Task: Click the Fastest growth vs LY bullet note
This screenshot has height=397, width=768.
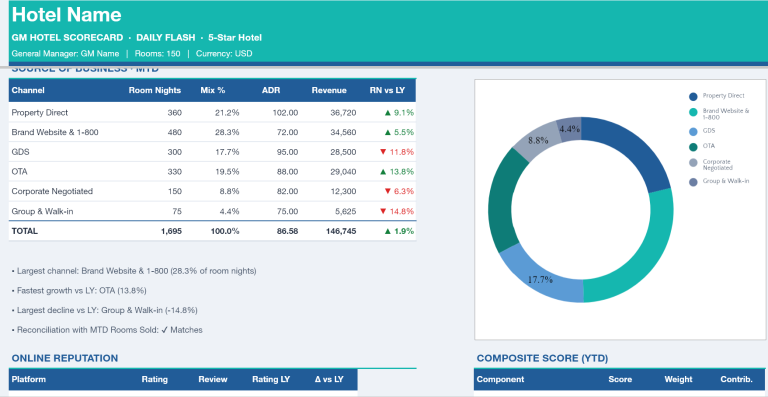Action: pyautogui.click(x=79, y=290)
